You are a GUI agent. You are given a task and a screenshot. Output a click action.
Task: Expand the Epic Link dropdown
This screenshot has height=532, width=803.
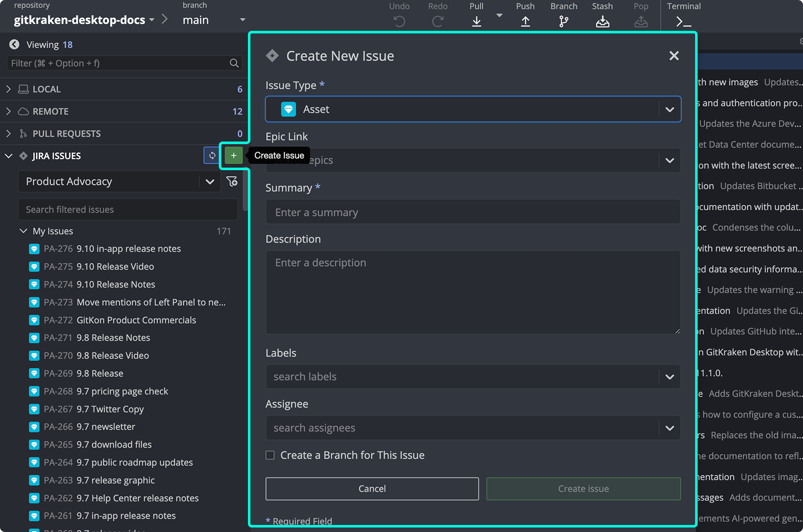coord(670,160)
